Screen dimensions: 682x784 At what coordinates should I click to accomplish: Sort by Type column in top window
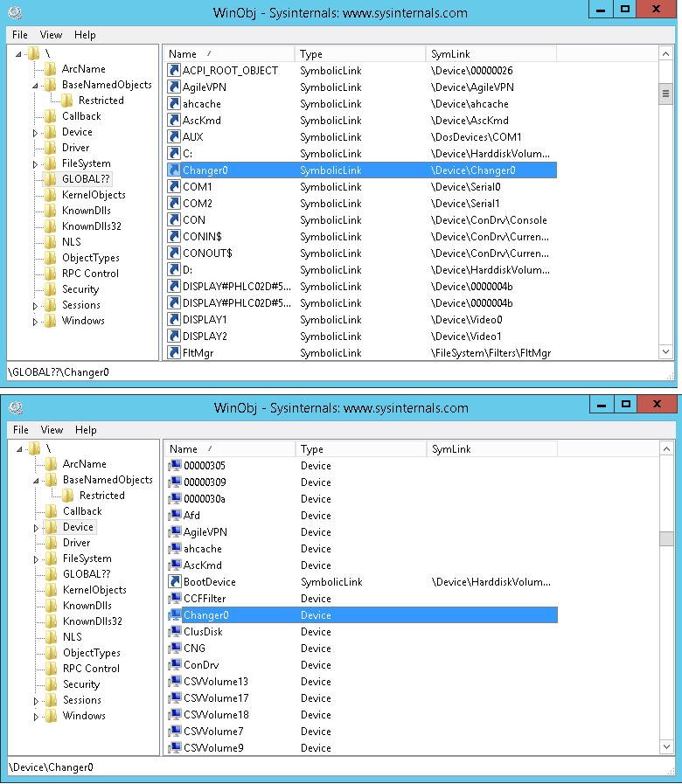coord(359,53)
